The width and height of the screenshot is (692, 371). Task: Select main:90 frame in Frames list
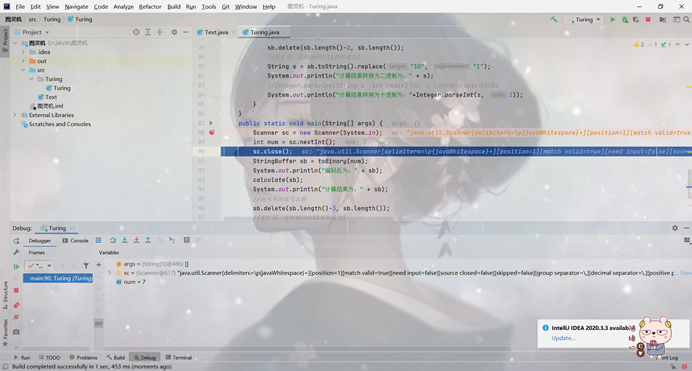[x=58, y=278]
